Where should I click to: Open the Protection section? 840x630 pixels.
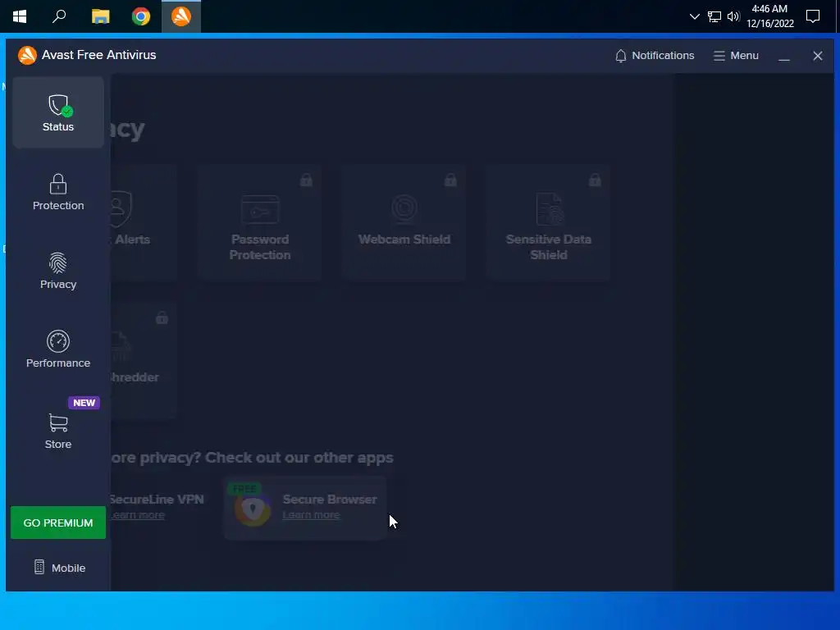click(58, 192)
